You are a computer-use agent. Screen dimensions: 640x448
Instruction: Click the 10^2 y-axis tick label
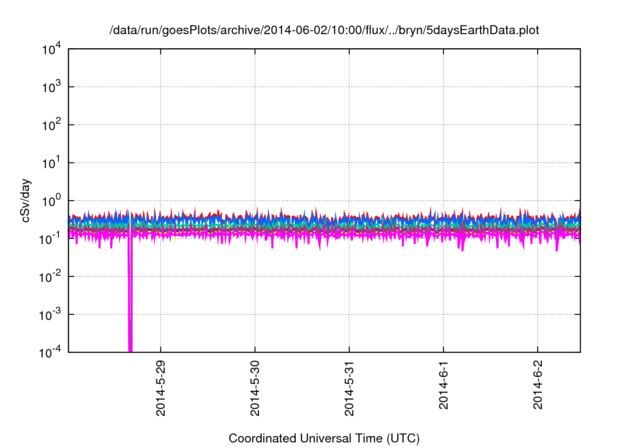(x=51, y=124)
